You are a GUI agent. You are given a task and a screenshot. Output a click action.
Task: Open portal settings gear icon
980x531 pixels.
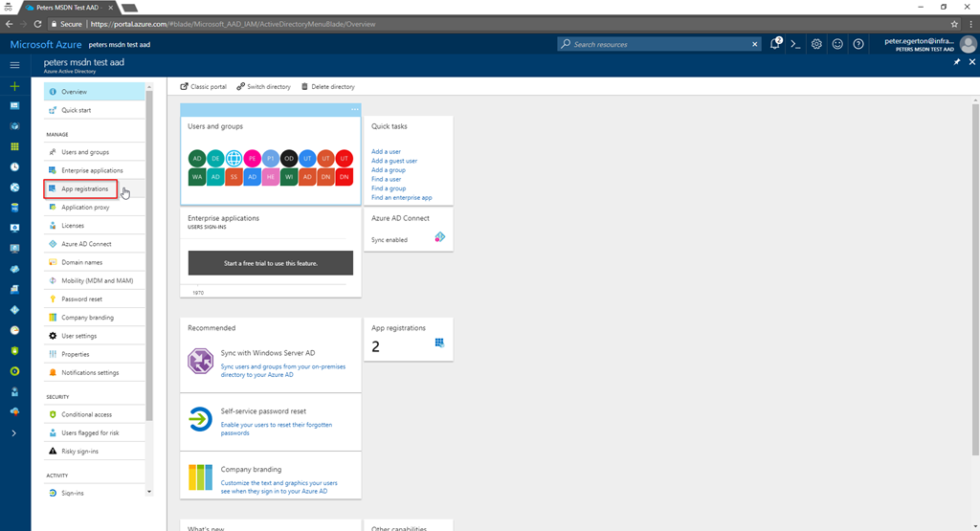(x=816, y=44)
